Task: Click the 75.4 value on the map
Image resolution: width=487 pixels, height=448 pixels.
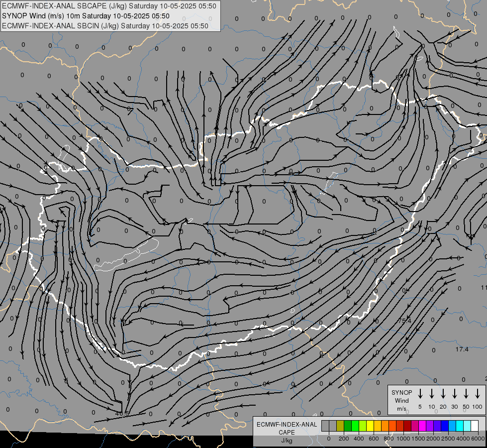Action: pyautogui.click(x=405, y=321)
